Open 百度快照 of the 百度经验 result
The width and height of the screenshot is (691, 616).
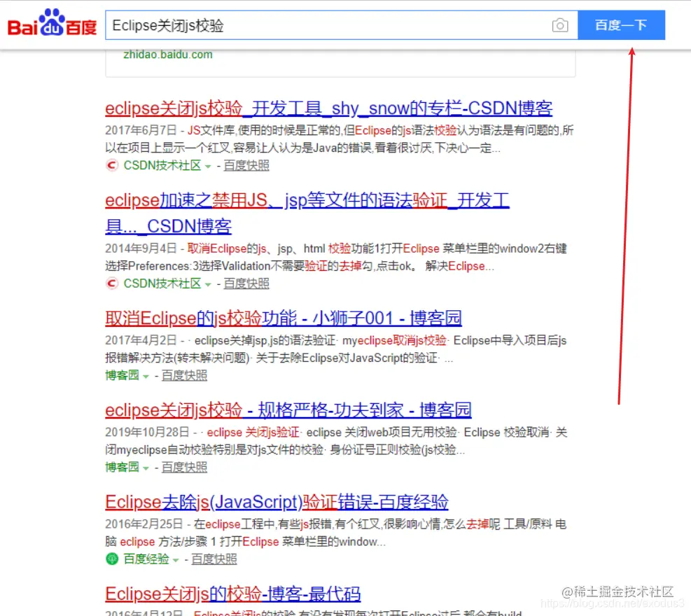point(214,559)
